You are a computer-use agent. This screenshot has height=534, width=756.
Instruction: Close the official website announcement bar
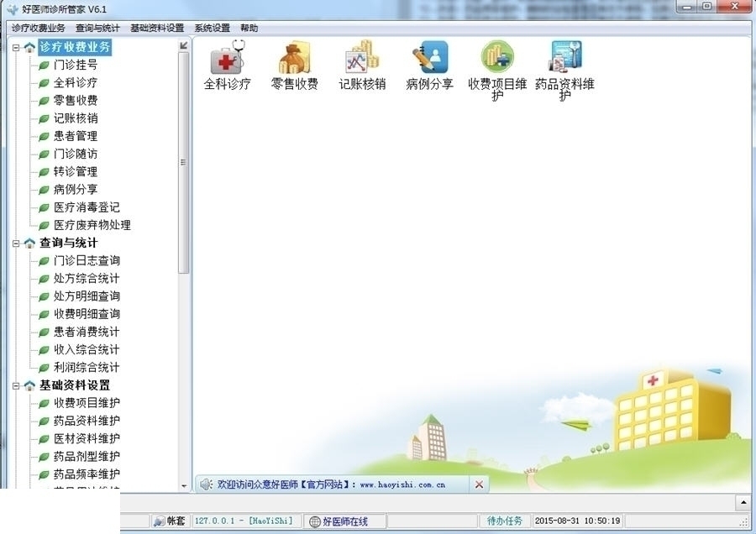coord(479,484)
